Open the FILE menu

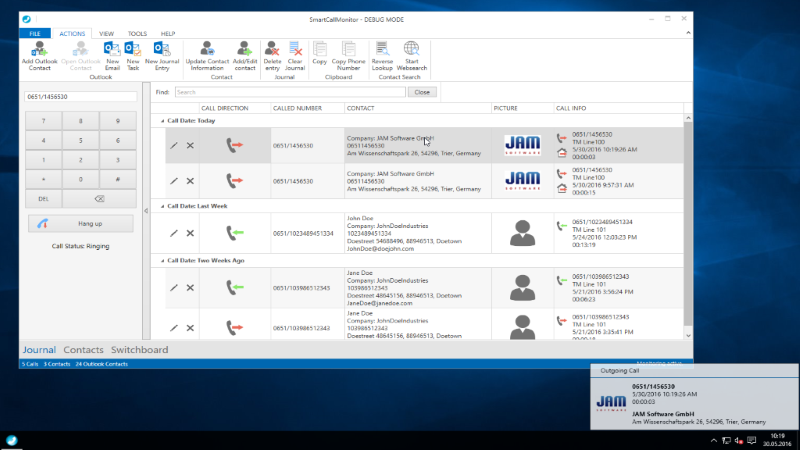35,34
